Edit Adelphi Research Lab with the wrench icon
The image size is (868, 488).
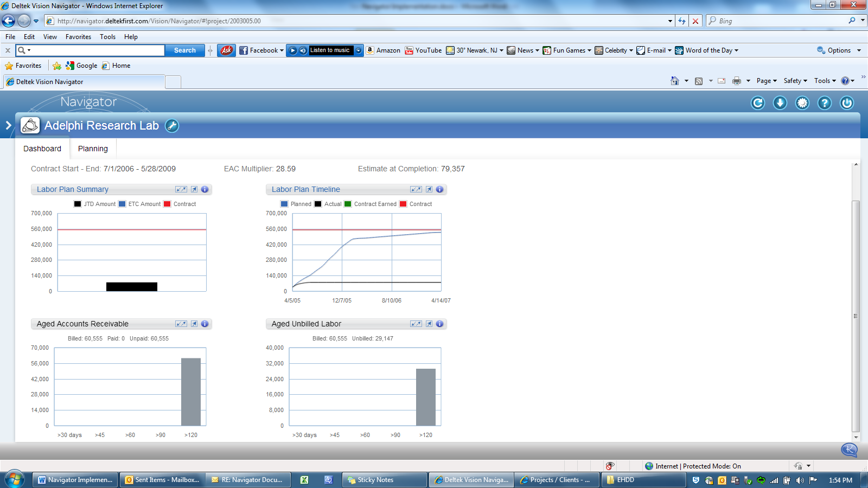coord(171,125)
